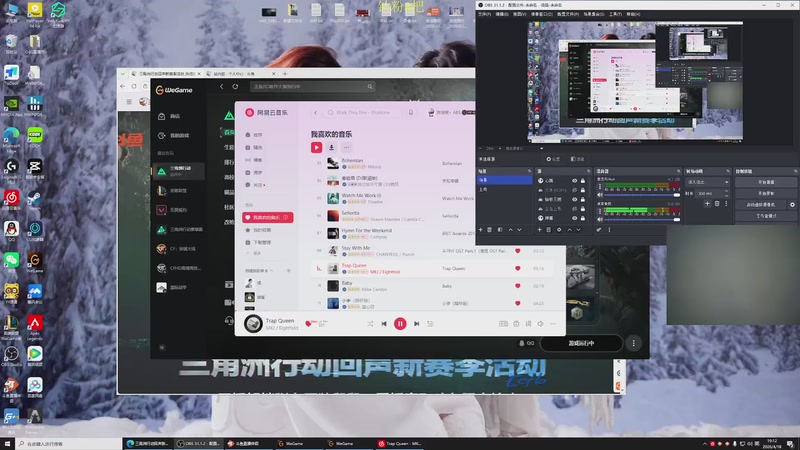Open the three-dot menu beside WeGame launch button
This screenshot has width=800, height=450.
[x=634, y=343]
